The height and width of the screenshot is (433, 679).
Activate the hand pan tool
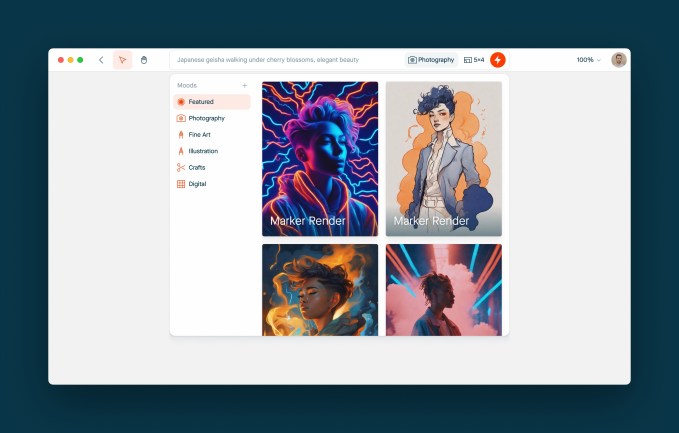pyautogui.click(x=144, y=60)
